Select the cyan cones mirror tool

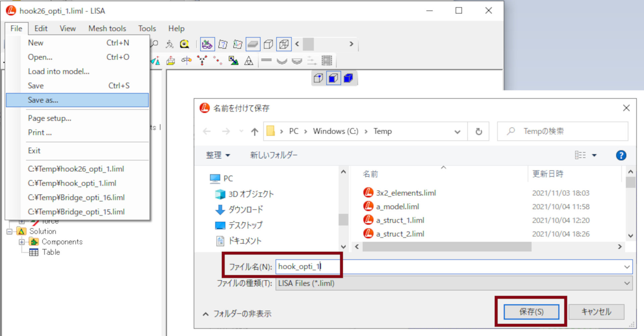point(155,61)
